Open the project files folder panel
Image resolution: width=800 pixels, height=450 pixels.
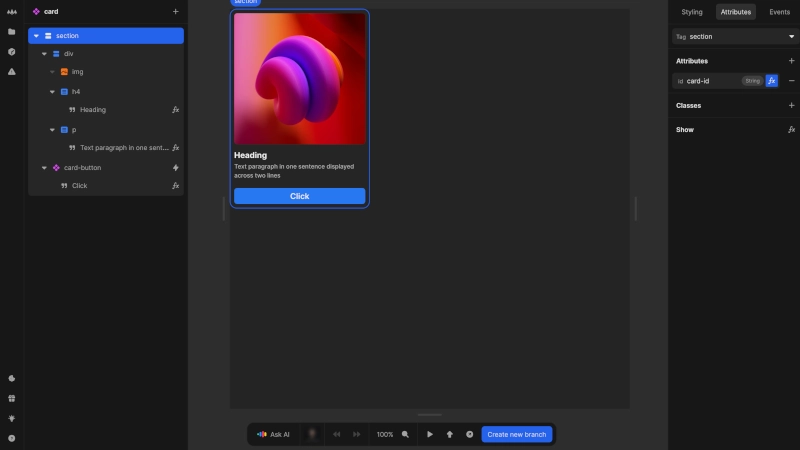pos(12,32)
